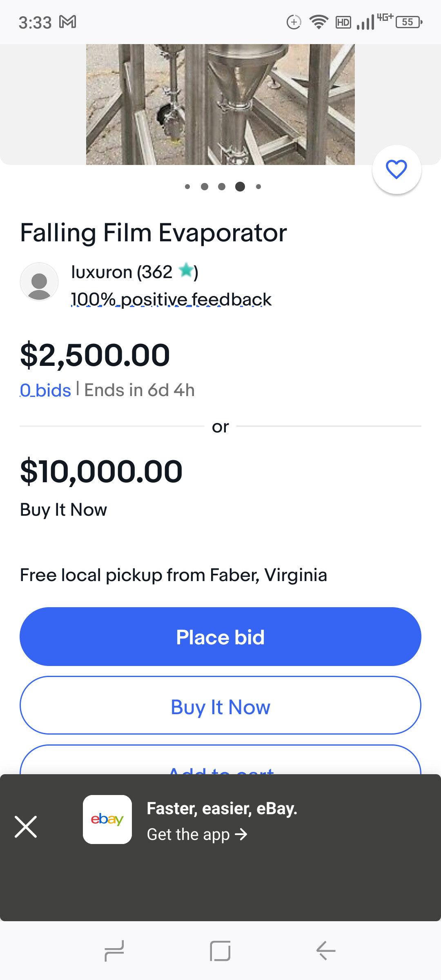Screen dimensions: 441x980
Task: Open the 100% positive feedback link
Action: (x=171, y=300)
